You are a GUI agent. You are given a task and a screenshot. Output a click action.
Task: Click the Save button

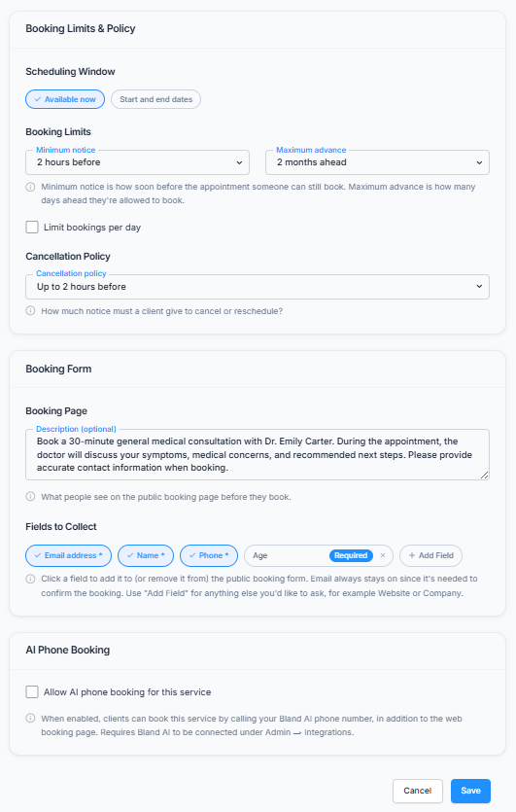(x=470, y=791)
